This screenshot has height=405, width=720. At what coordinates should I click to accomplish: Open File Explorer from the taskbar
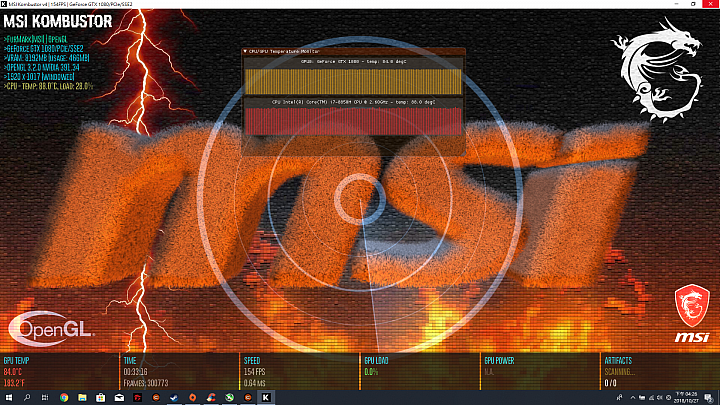click(x=82, y=398)
